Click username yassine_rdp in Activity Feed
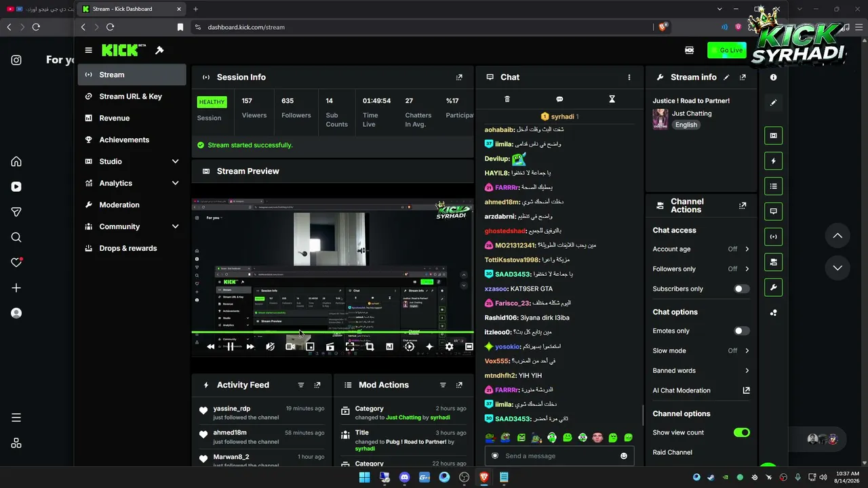This screenshot has width=868, height=488. (x=232, y=409)
